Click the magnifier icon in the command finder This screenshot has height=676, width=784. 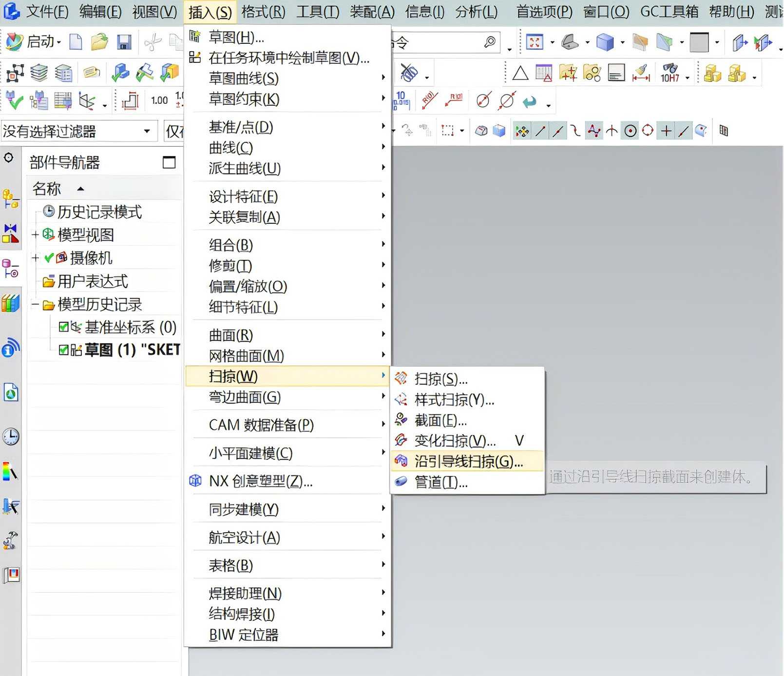tap(490, 42)
